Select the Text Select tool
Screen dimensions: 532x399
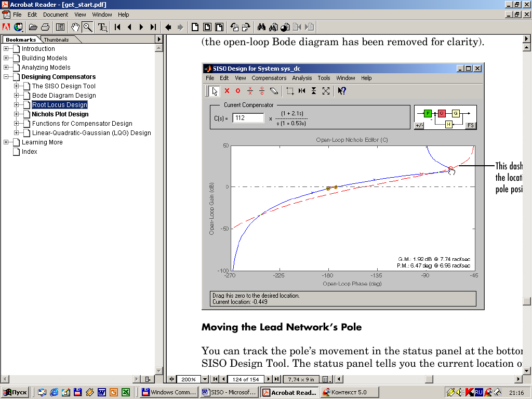102,27
